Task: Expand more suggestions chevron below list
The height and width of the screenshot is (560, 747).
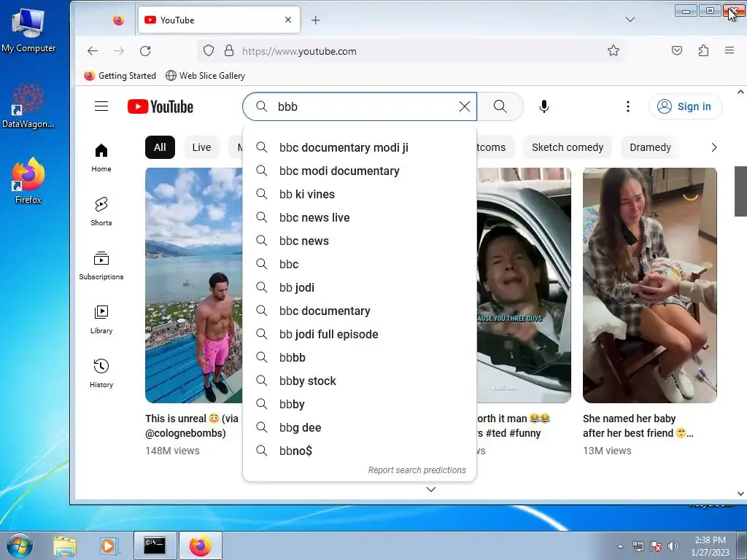Action: (x=430, y=489)
